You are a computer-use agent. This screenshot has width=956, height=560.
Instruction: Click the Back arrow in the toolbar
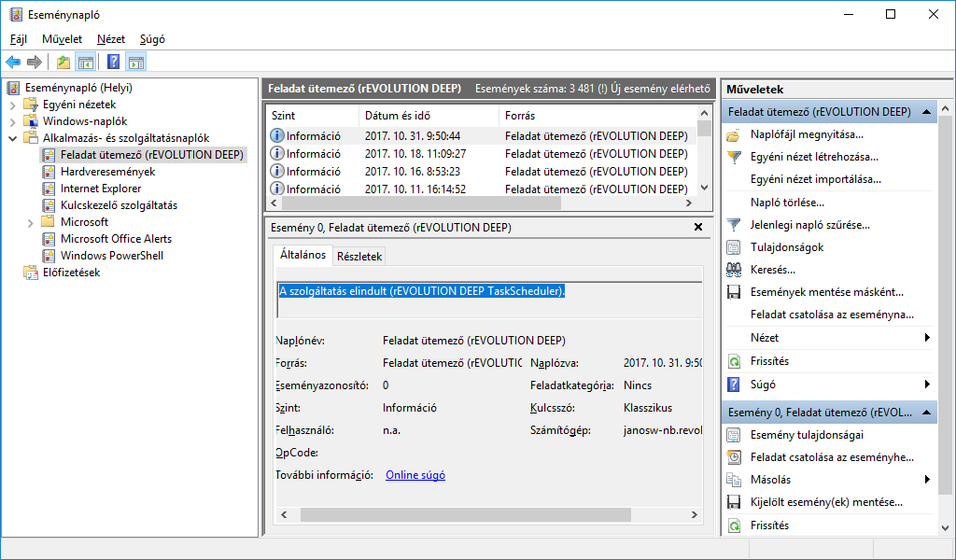coord(13,63)
